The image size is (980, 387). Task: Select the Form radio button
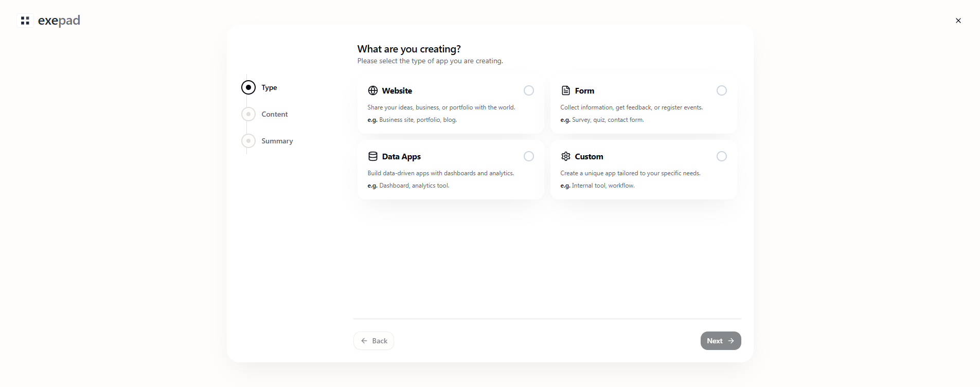pyautogui.click(x=722, y=90)
